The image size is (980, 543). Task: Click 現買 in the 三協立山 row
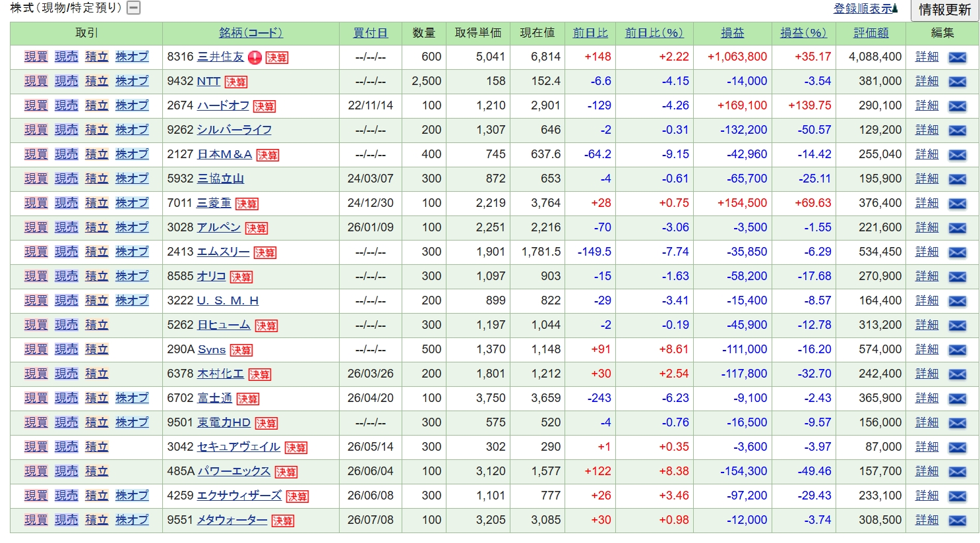point(36,179)
